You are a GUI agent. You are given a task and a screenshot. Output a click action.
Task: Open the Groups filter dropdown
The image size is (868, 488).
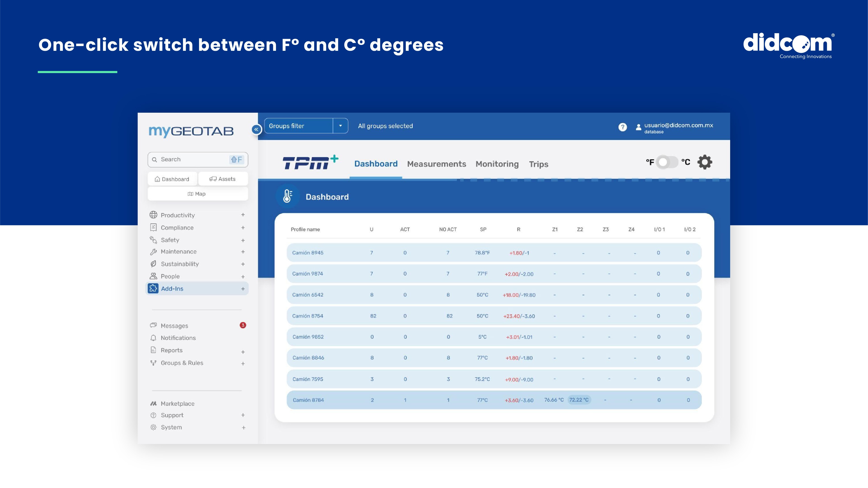click(x=341, y=126)
